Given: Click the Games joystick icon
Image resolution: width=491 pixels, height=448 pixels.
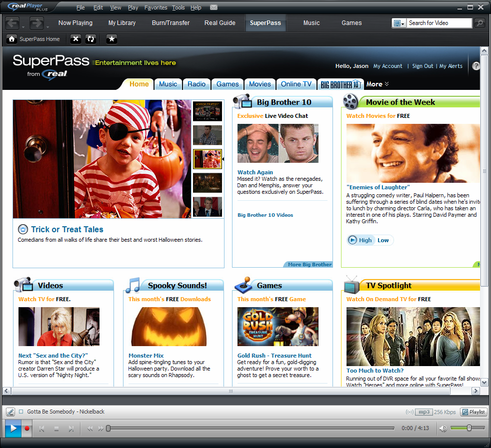Looking at the screenshot, I should click(x=243, y=284).
